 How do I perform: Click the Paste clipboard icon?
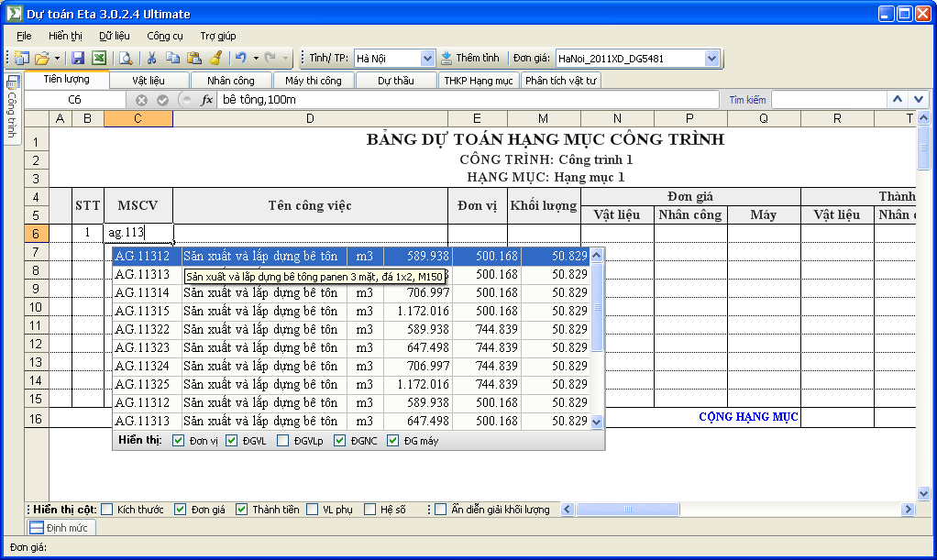(x=194, y=58)
